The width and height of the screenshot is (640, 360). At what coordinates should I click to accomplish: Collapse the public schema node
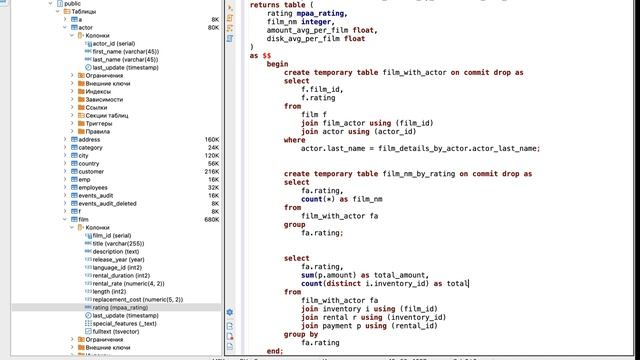coord(51,3)
